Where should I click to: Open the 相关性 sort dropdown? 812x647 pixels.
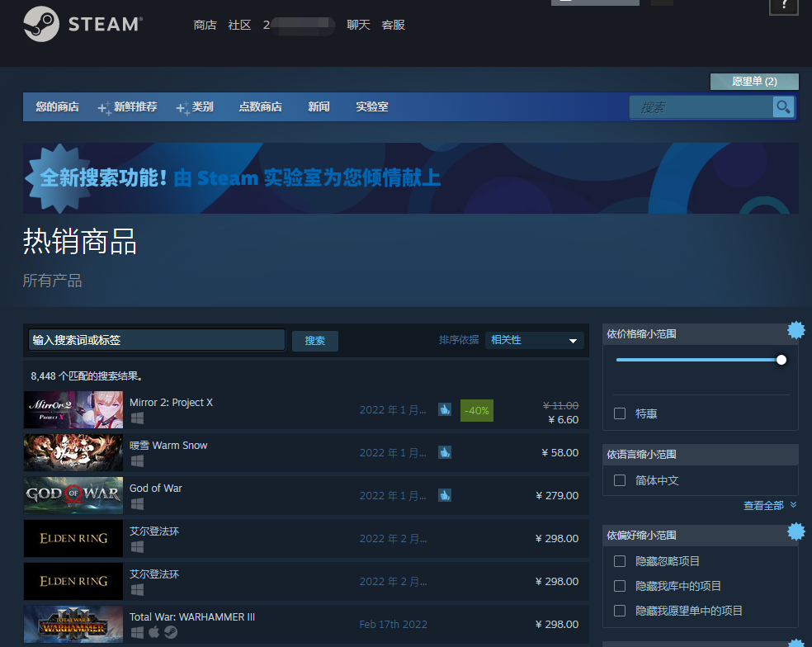pyautogui.click(x=533, y=340)
